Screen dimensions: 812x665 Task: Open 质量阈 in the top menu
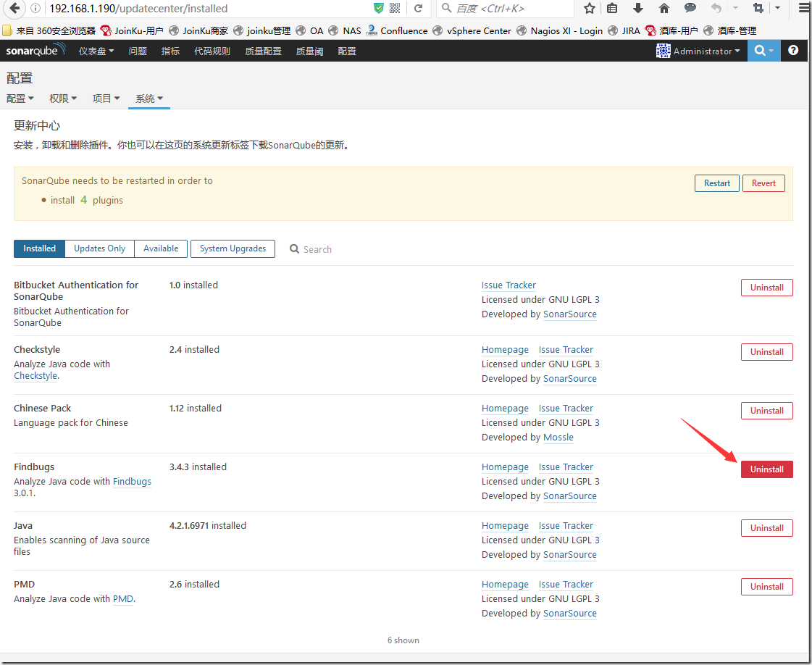(310, 51)
